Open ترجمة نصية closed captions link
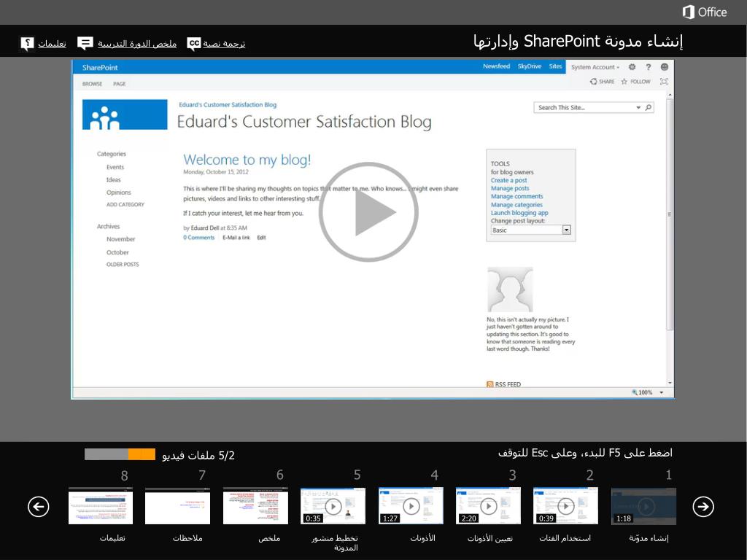The height and width of the screenshot is (560, 747). pos(224,44)
